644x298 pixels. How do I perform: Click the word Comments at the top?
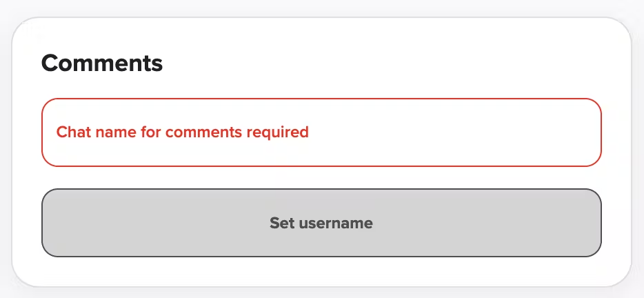(x=102, y=63)
